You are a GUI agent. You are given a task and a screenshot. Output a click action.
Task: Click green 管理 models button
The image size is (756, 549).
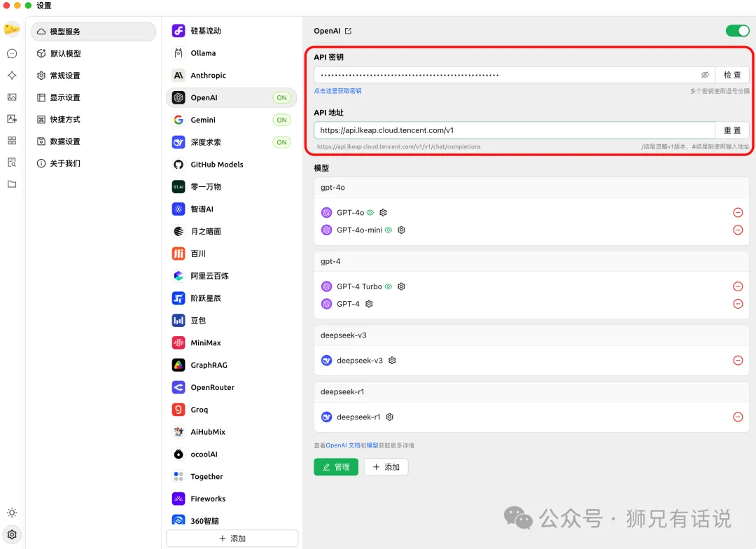[336, 467]
